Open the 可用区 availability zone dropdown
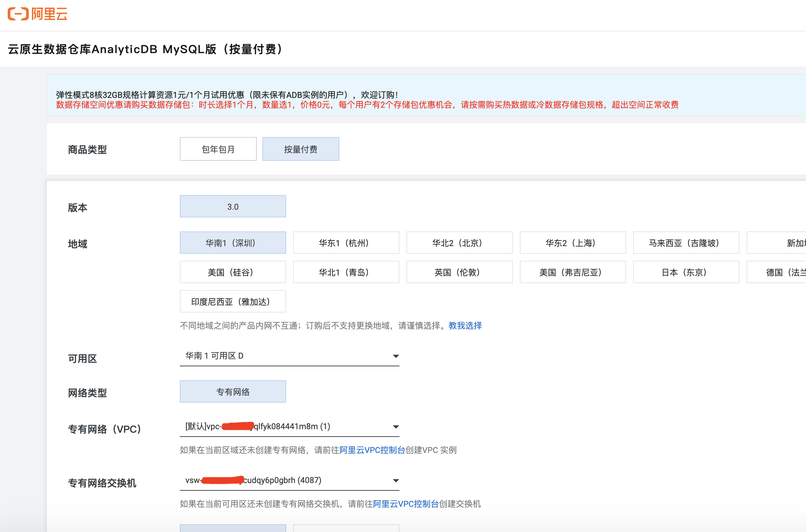The image size is (806, 532). click(395, 356)
